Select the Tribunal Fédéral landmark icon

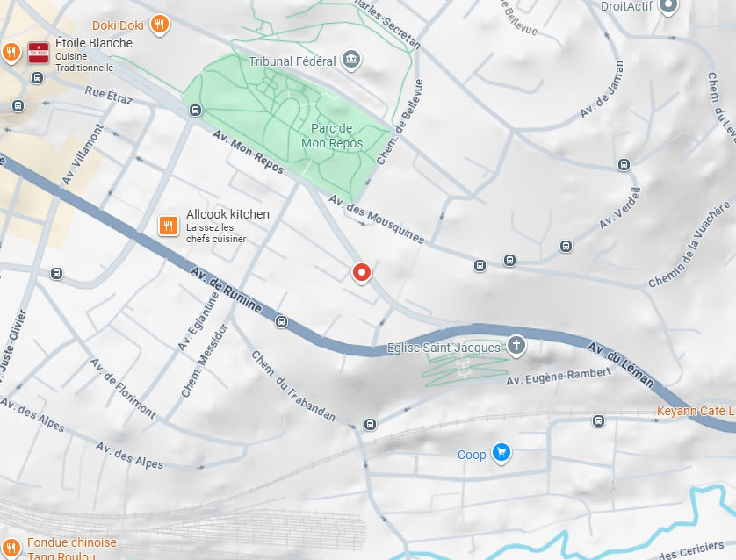pyautogui.click(x=350, y=60)
